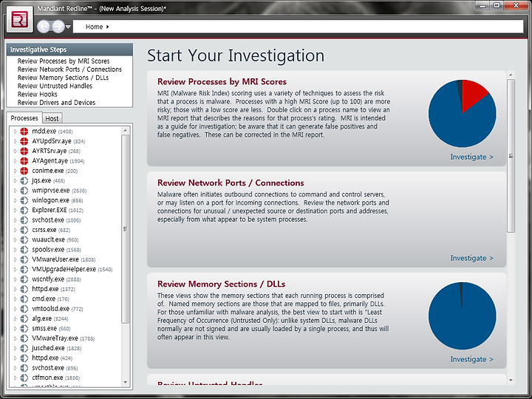
Task: Click the main panel scroll down arrow
Action: coord(511,381)
